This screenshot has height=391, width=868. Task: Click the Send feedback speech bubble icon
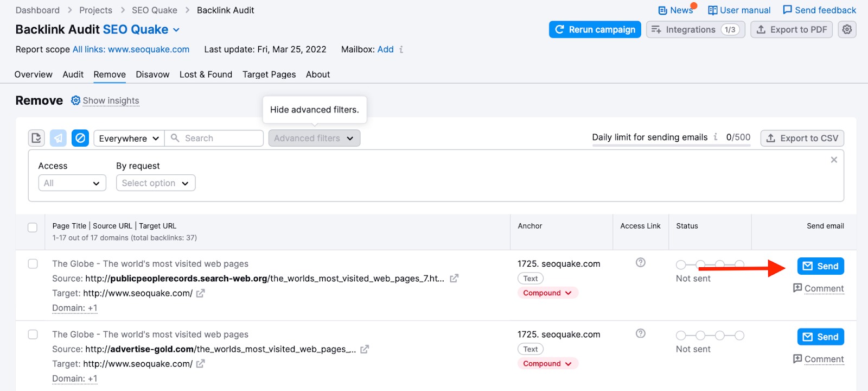tap(788, 10)
